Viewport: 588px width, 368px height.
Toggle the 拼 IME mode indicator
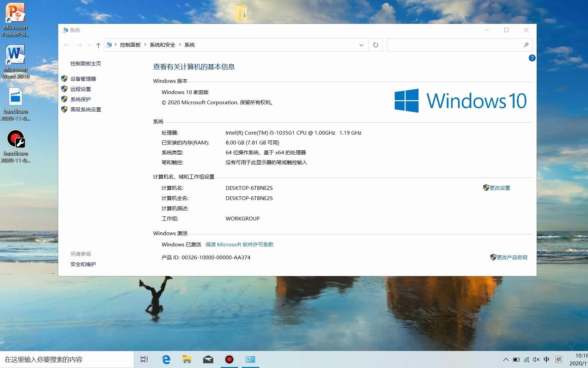click(x=559, y=359)
